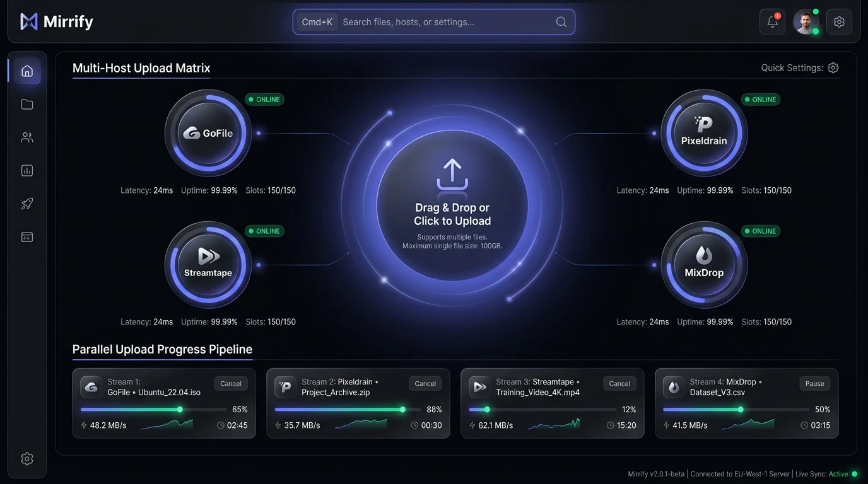Open the header settings gear beside the avatar
The image size is (868, 484).
pos(839,22)
